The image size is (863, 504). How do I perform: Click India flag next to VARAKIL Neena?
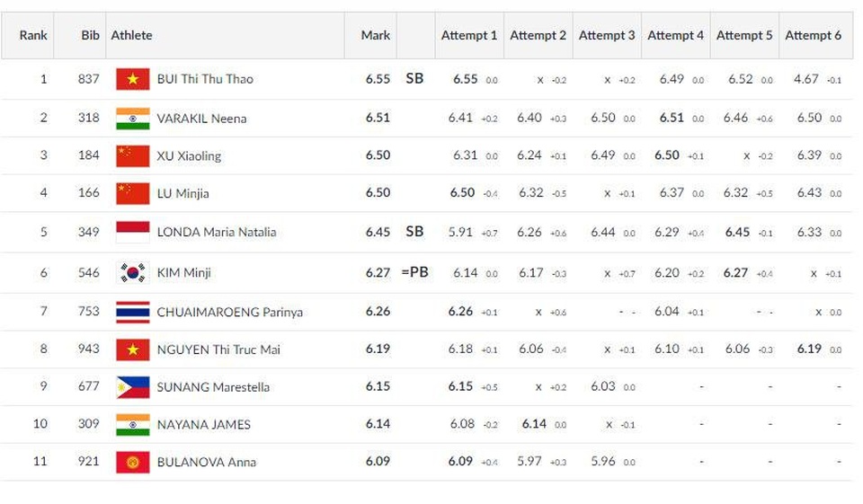133,119
